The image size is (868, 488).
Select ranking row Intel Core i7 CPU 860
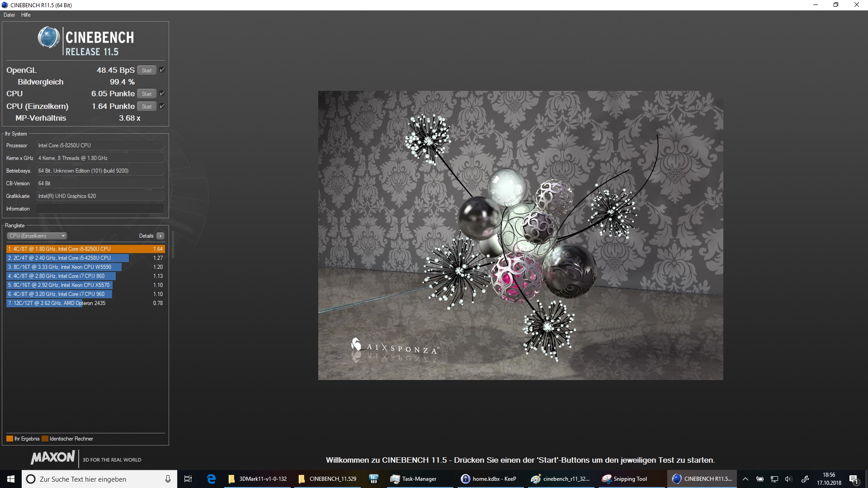[x=85, y=276]
